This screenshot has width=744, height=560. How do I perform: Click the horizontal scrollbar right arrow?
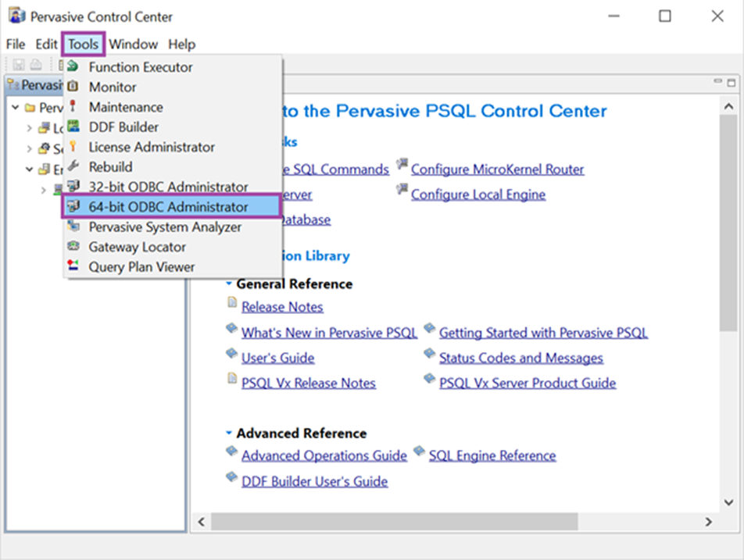coord(708,522)
